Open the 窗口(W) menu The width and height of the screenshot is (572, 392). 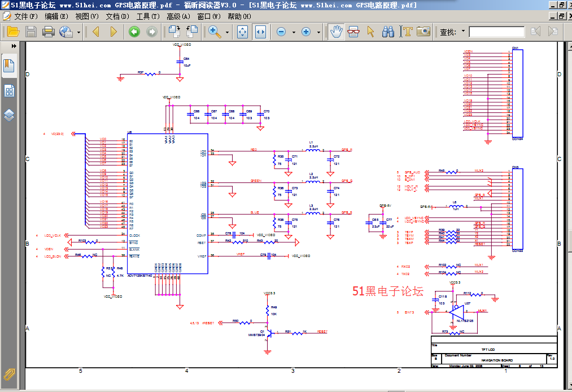(209, 16)
